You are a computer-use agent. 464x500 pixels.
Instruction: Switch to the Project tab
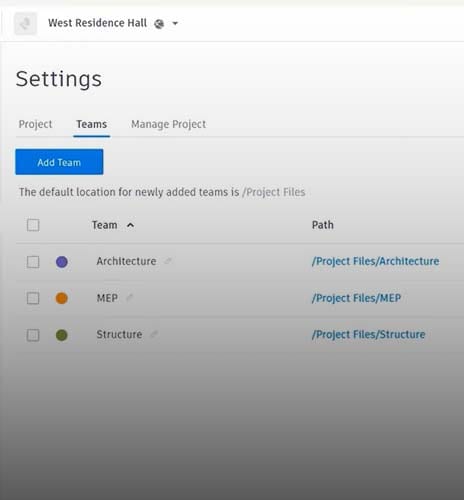(35, 124)
